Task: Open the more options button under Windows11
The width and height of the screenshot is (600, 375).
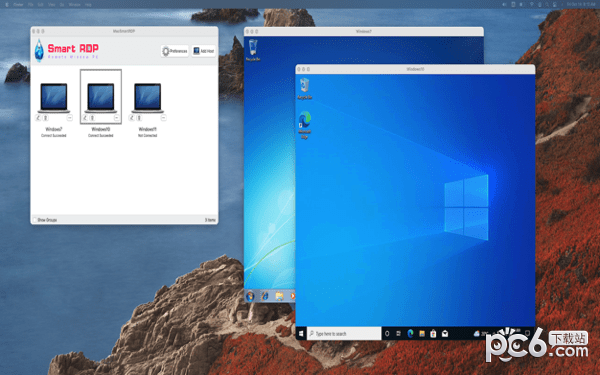Action: coord(163,118)
